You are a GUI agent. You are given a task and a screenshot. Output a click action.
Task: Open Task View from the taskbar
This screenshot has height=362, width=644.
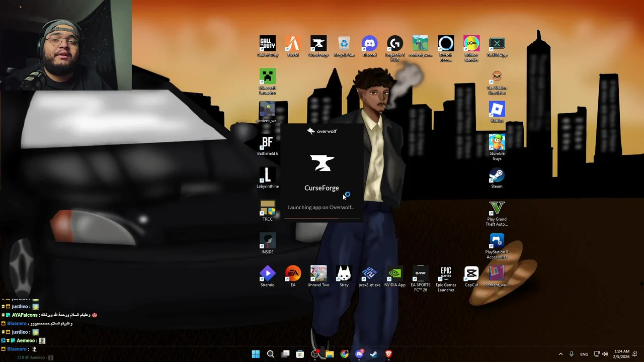(285, 354)
